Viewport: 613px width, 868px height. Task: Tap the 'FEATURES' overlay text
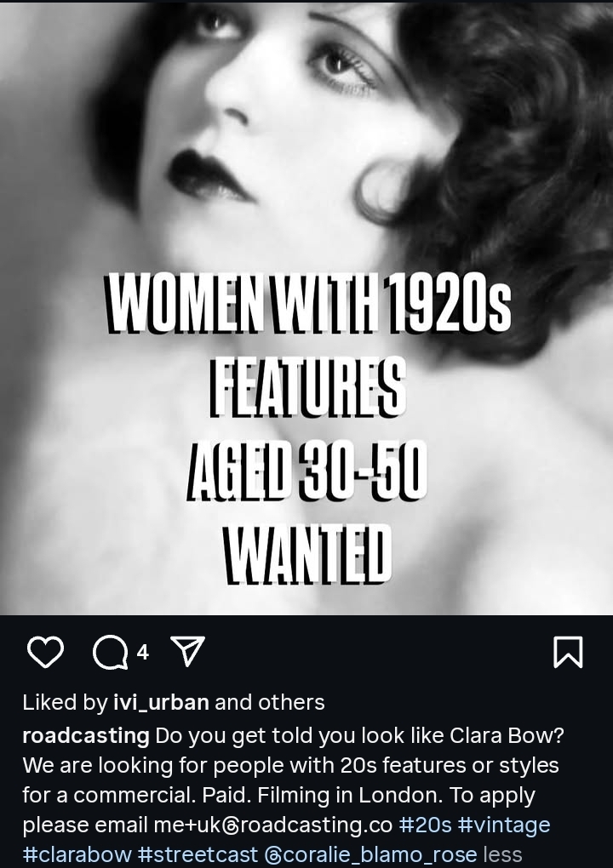[307, 386]
